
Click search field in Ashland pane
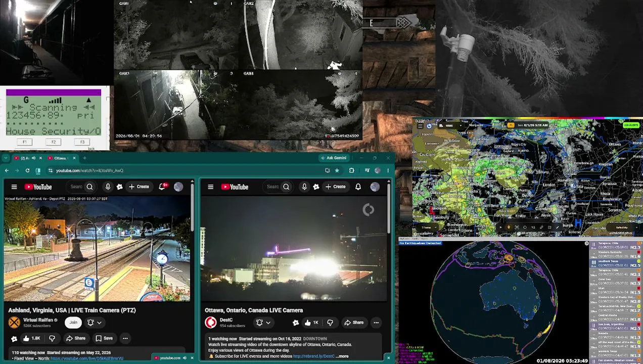coord(76,187)
